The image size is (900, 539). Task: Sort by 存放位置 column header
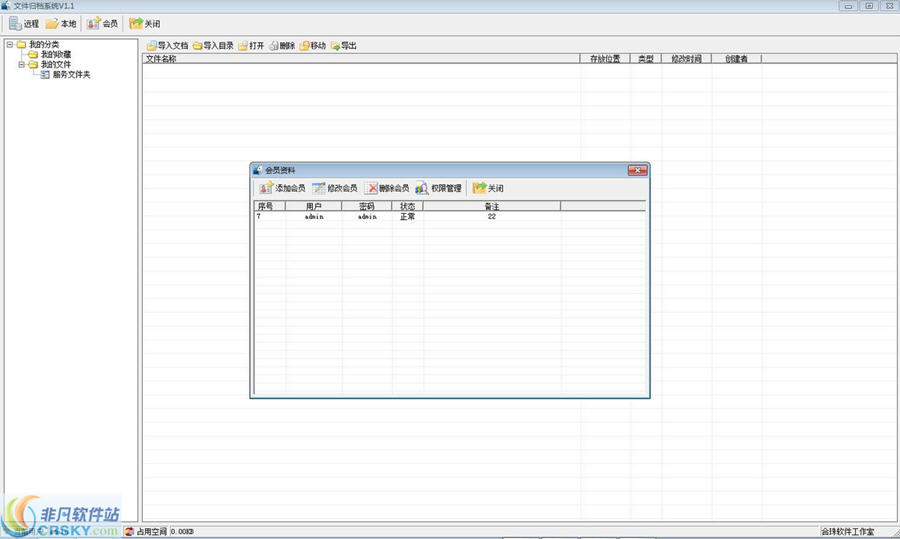tap(605, 59)
